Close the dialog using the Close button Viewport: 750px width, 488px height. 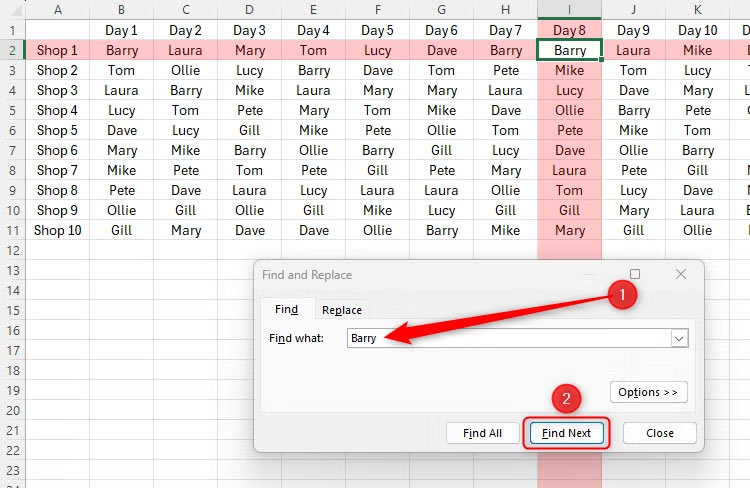click(x=660, y=433)
